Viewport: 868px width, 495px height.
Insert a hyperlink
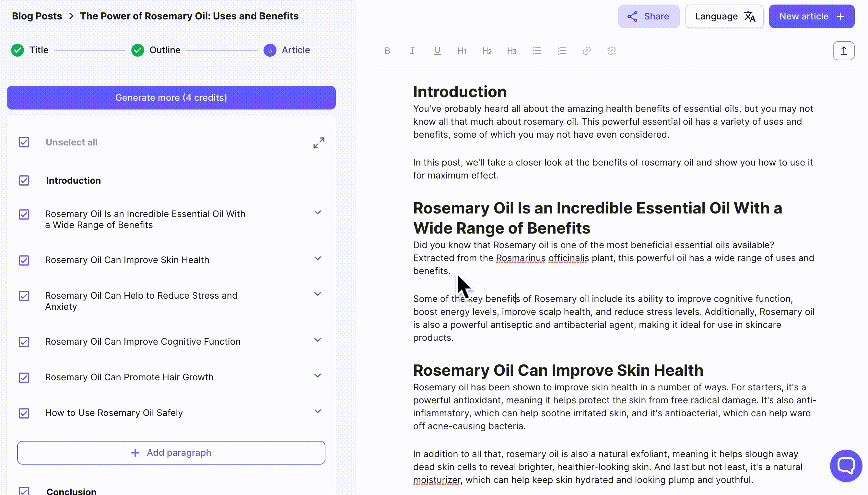tap(586, 50)
